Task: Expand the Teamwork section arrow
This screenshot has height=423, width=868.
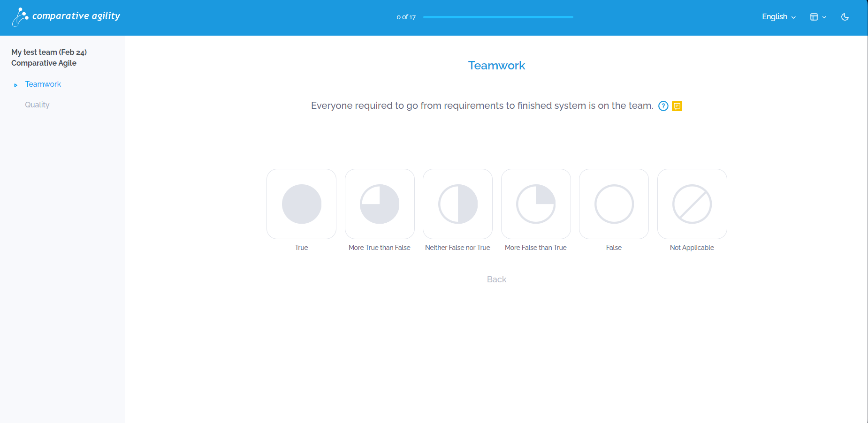Action: (16, 85)
